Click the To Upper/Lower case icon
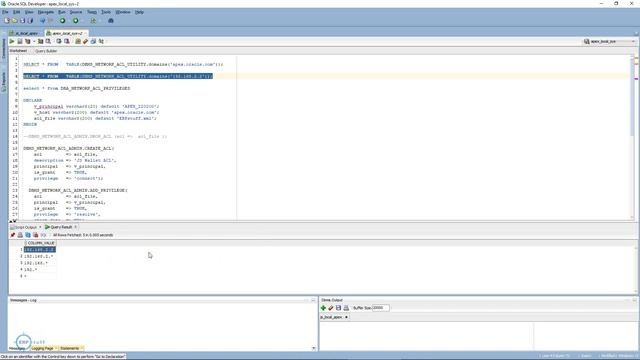The image size is (640, 360). [x=101, y=41]
